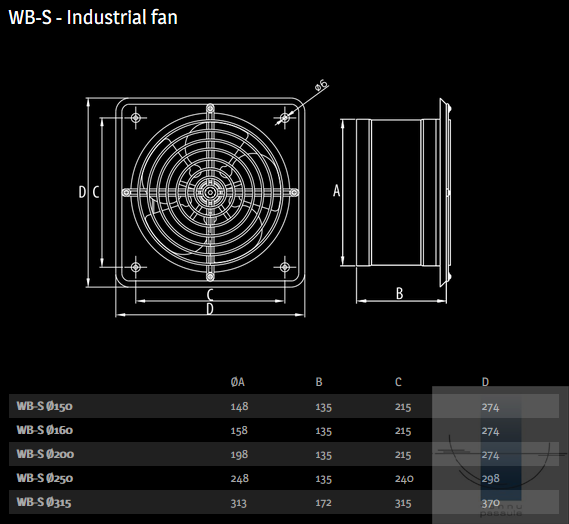Image resolution: width=569 pixels, height=524 pixels.
Task: Click D value 274 in WB-S Ø150 row
Action: [490, 407]
